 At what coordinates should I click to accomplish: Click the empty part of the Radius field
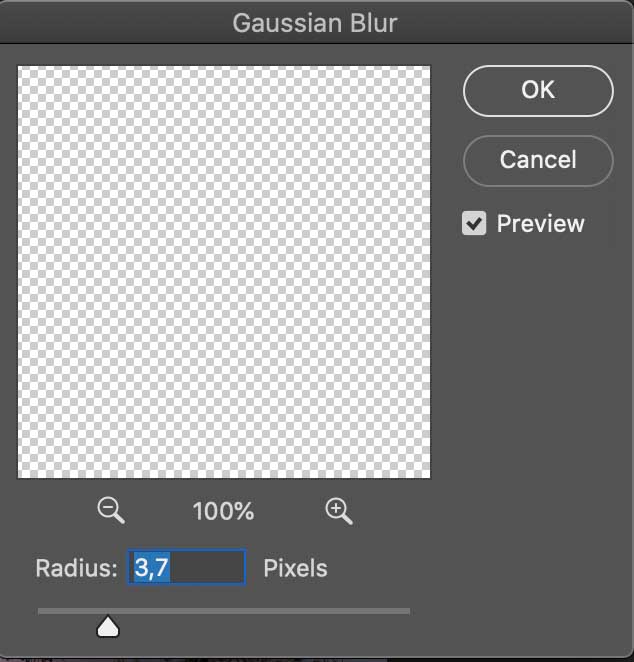(x=207, y=567)
